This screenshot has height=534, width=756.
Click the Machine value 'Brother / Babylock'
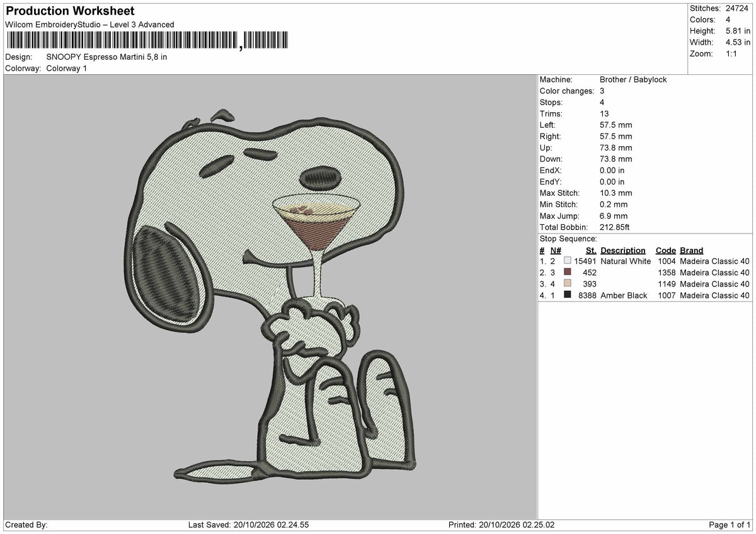633,79
